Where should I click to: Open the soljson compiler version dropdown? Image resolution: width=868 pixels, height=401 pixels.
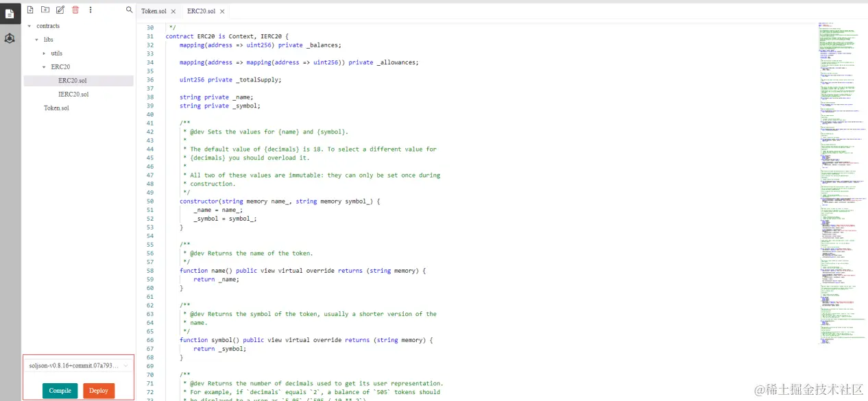coord(79,365)
